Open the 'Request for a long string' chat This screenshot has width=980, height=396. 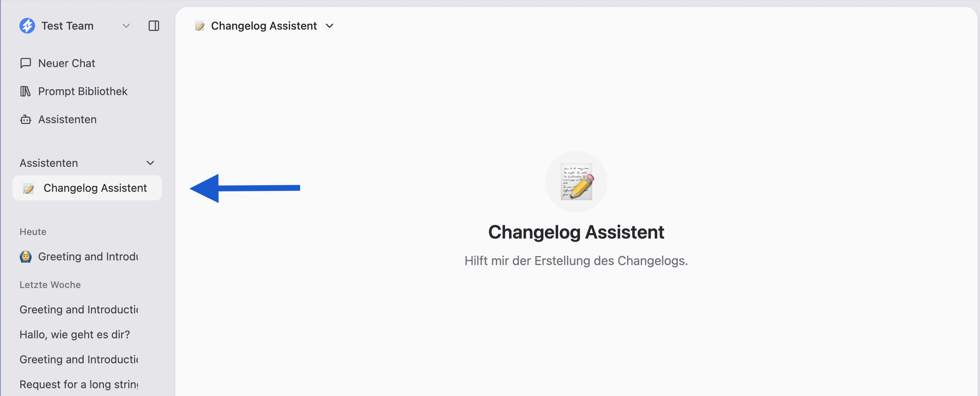[x=79, y=384]
